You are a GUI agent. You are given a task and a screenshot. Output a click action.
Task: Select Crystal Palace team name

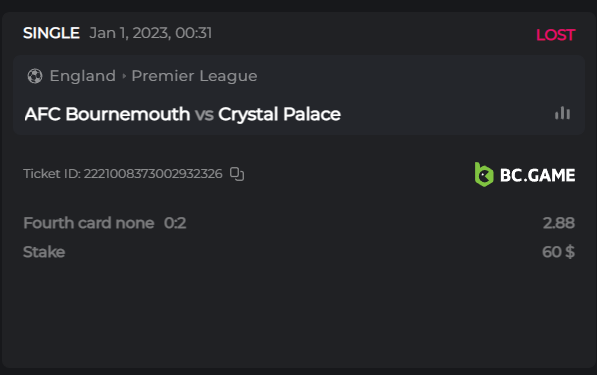click(279, 114)
